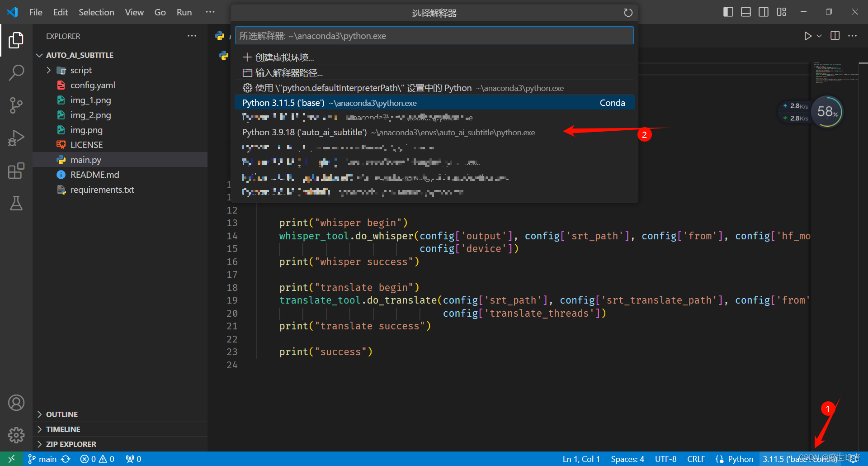Open the LICENSE file
The height and width of the screenshot is (466, 868).
click(120, 145)
